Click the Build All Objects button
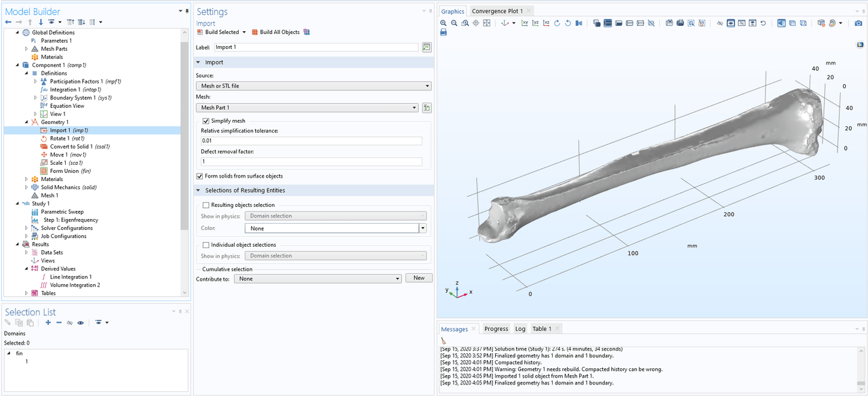The image size is (868, 396). click(276, 32)
